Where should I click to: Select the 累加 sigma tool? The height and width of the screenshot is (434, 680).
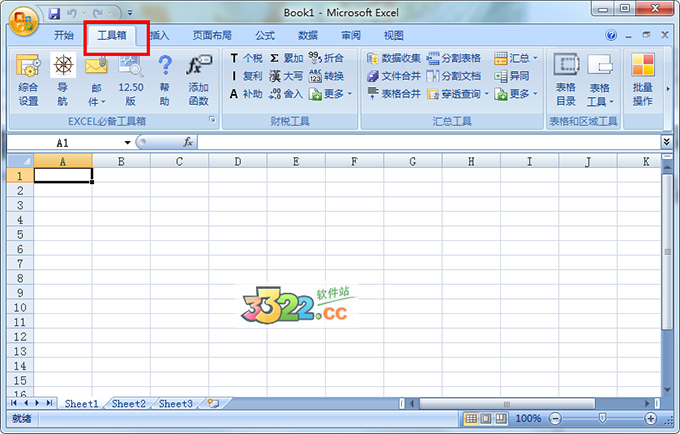[x=286, y=58]
